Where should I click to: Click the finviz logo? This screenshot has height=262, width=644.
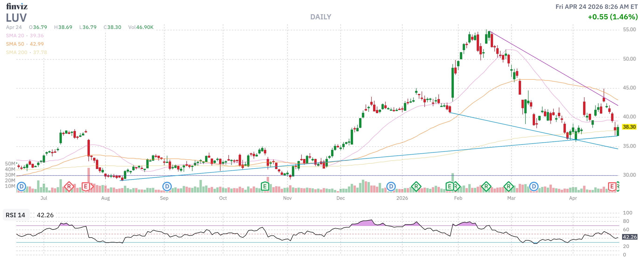tap(17, 6)
